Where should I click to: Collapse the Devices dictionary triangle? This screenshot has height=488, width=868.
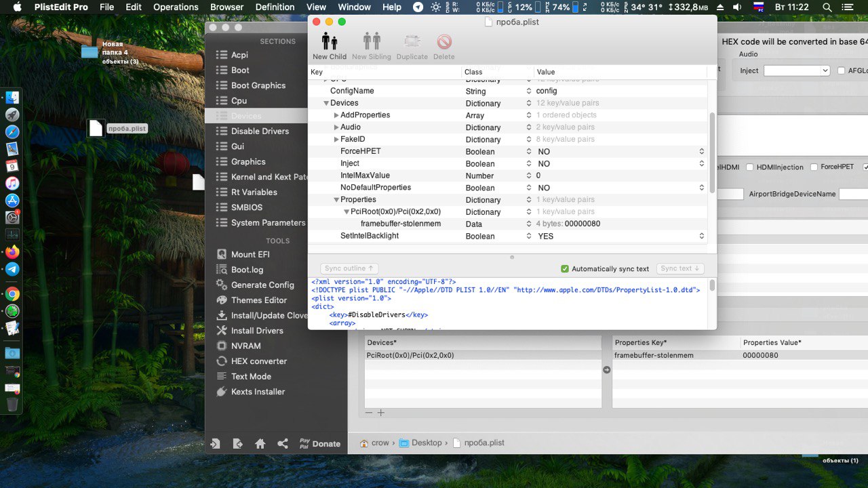(326, 103)
